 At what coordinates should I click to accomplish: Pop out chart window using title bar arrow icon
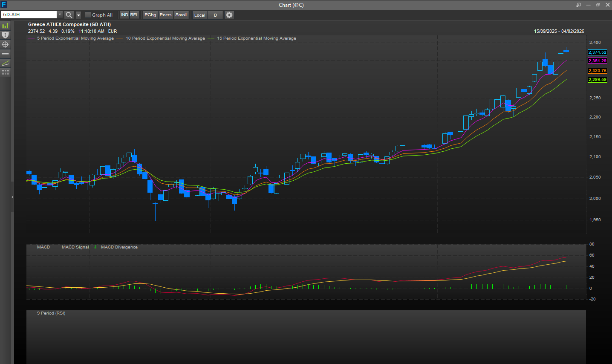pos(578,5)
